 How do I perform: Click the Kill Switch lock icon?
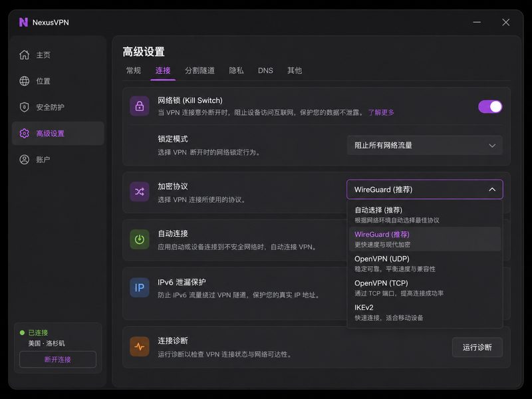140,106
